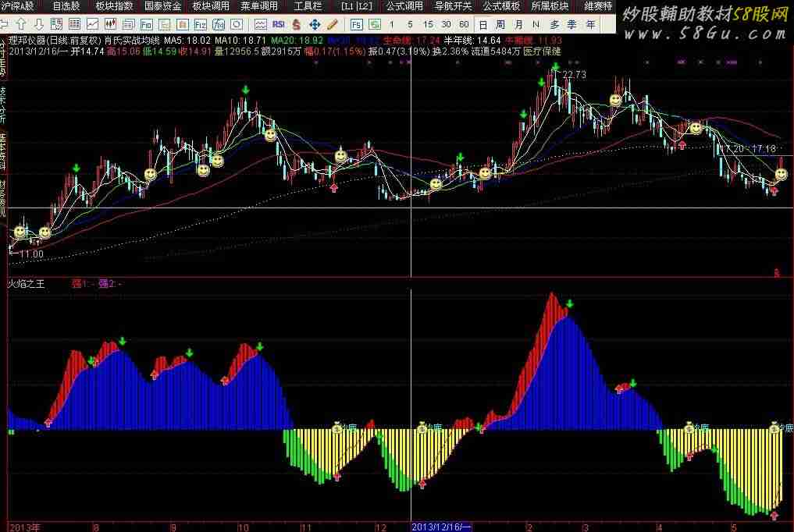Switch to the line chart icon
This screenshot has height=532, width=794.
click(x=92, y=23)
